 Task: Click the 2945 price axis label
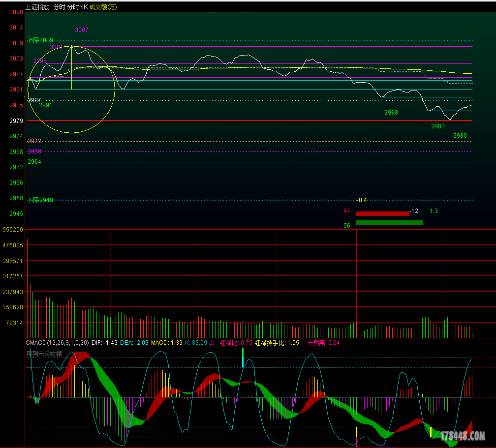click(x=16, y=214)
